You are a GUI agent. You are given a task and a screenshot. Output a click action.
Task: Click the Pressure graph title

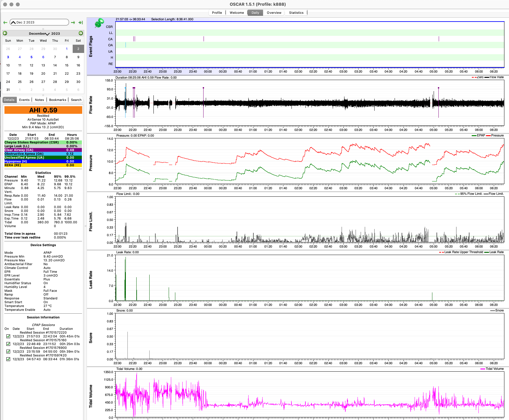[x=91, y=163]
